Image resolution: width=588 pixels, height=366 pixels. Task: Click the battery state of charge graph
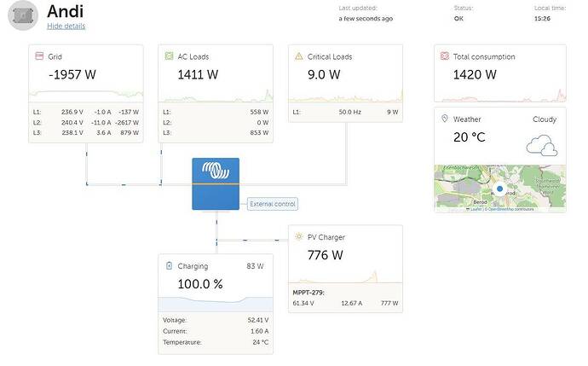click(x=216, y=304)
